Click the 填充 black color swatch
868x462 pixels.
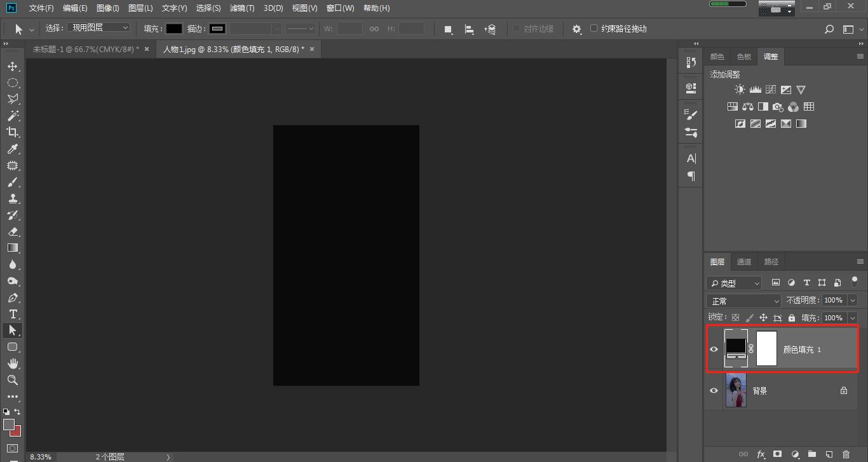coord(174,29)
